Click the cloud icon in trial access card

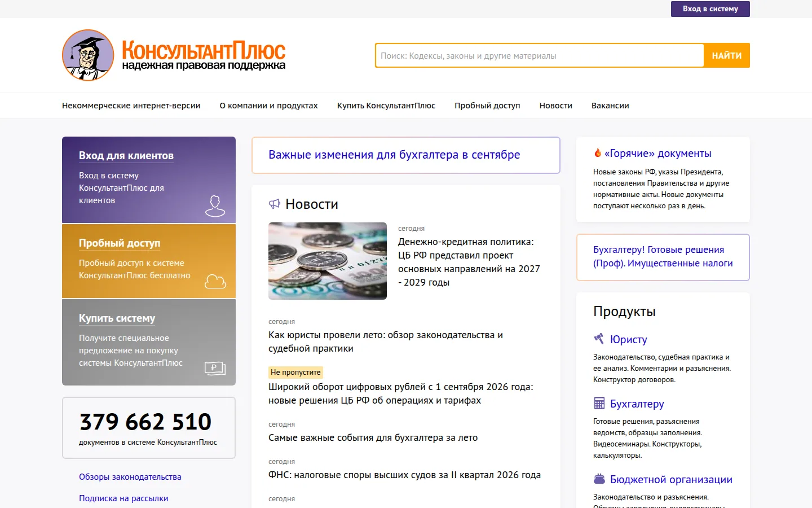pos(215,281)
